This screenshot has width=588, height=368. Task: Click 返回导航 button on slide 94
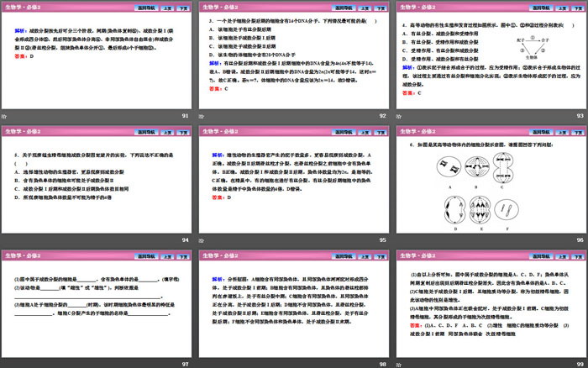click(146, 132)
